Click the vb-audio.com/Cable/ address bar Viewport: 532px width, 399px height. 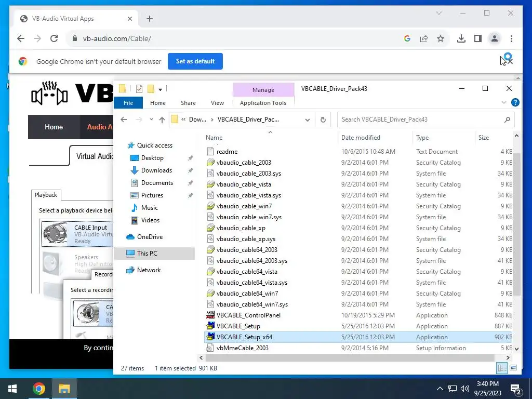(234, 38)
